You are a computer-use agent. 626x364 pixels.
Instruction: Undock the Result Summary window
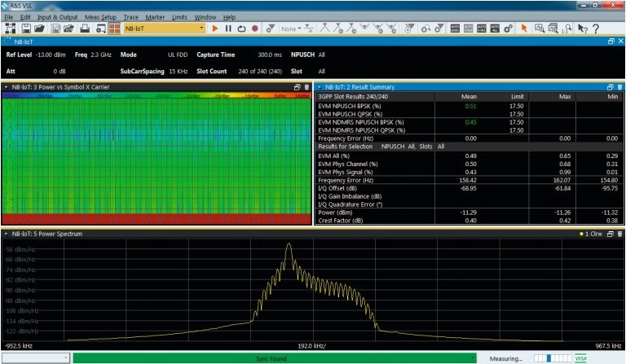pos(610,87)
